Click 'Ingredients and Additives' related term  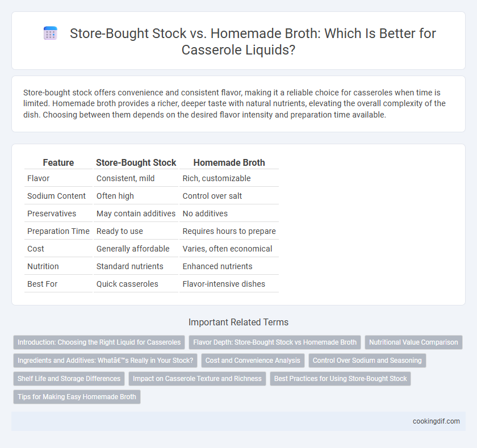tap(105, 361)
